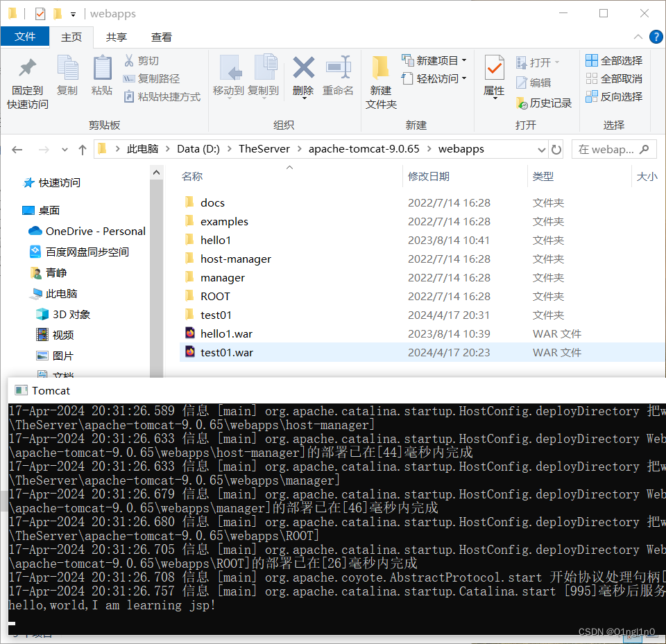This screenshot has width=666, height=644.
Task: Open the address bar history dropdown
Action: click(541, 150)
